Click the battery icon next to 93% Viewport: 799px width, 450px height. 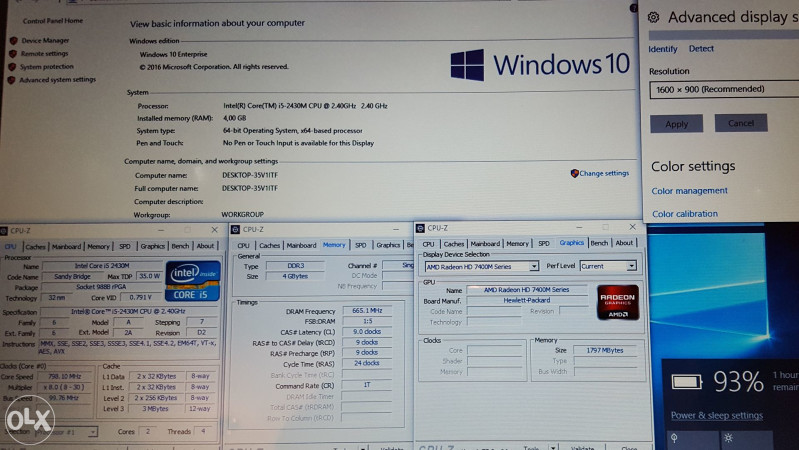686,381
